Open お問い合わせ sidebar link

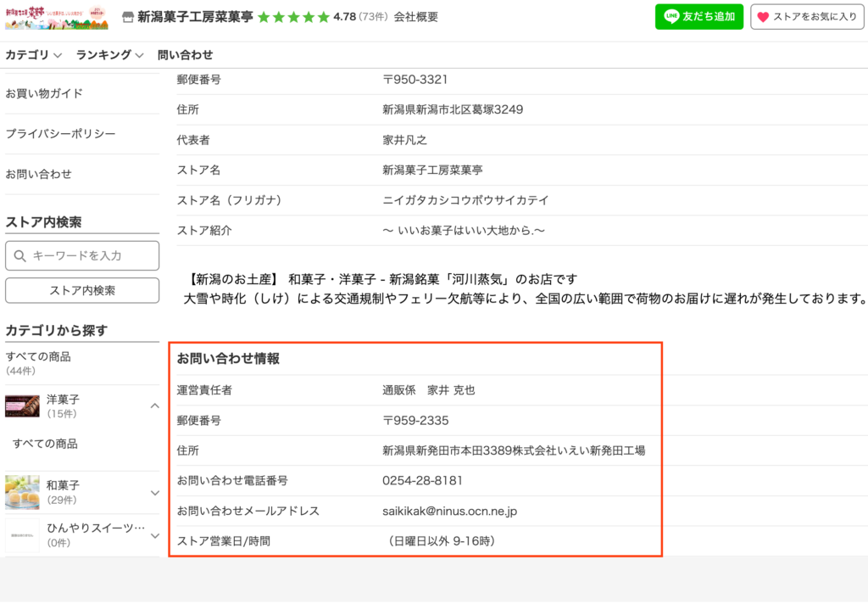pos(38,174)
